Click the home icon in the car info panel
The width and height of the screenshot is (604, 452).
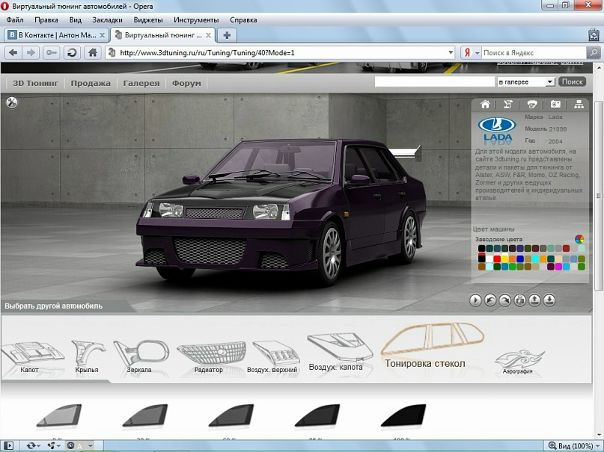[485, 104]
